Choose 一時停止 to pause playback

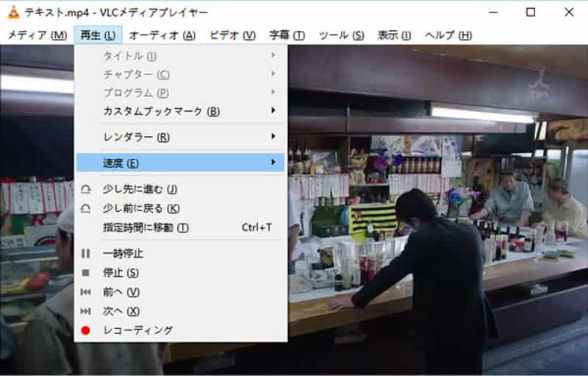click(x=180, y=254)
